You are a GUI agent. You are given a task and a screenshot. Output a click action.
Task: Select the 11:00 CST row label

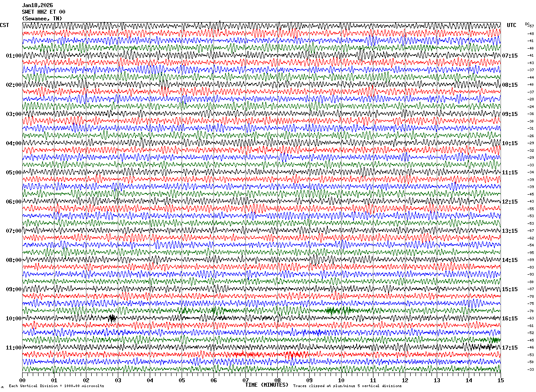pos(14,348)
